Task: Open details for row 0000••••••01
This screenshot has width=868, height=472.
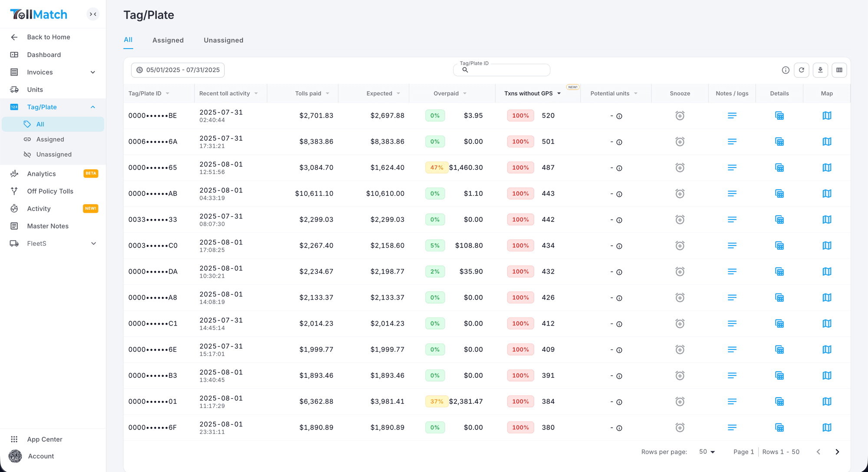Action: [779, 402]
